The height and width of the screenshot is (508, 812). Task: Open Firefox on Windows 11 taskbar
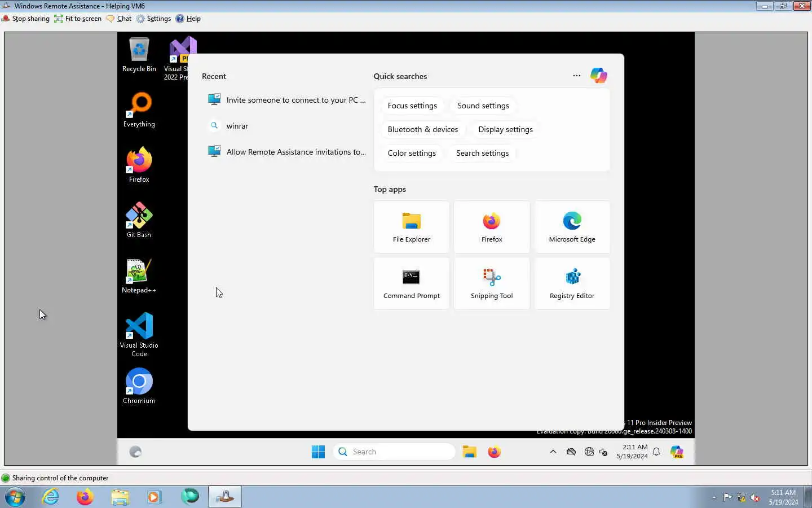pos(494,452)
